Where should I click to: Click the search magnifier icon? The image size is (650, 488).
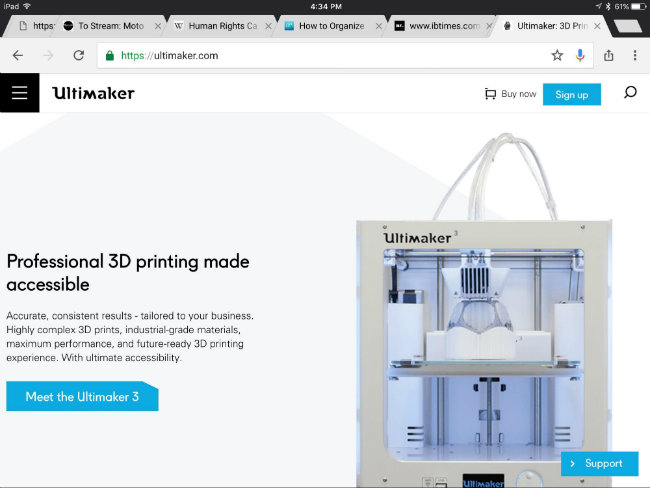coord(630,92)
